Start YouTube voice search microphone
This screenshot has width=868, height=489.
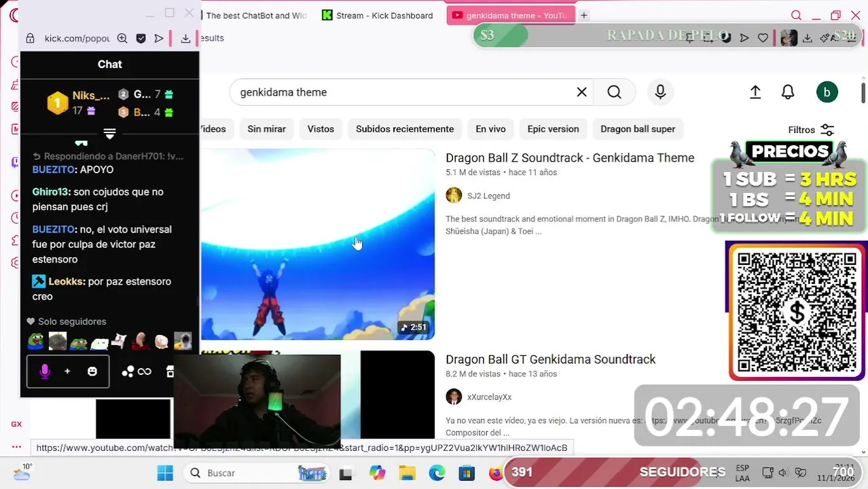tap(660, 92)
